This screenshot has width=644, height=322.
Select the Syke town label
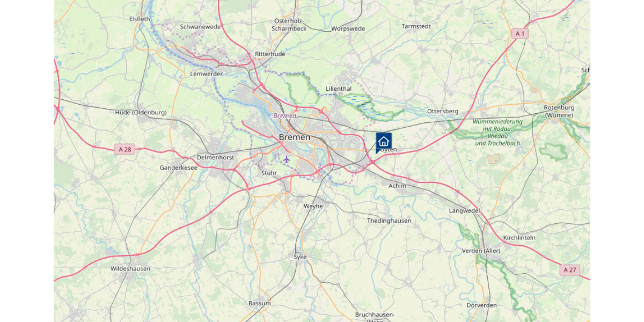300,257
